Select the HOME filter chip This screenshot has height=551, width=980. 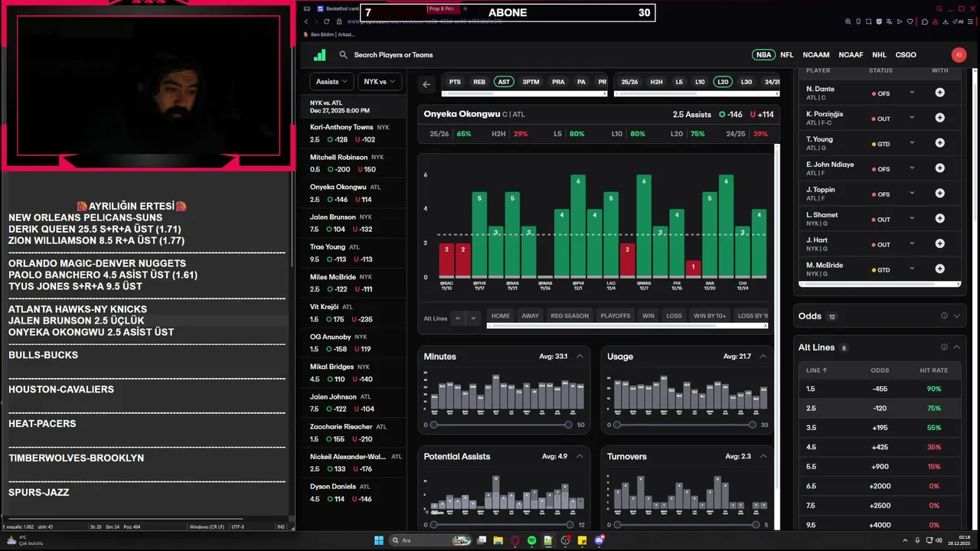501,316
